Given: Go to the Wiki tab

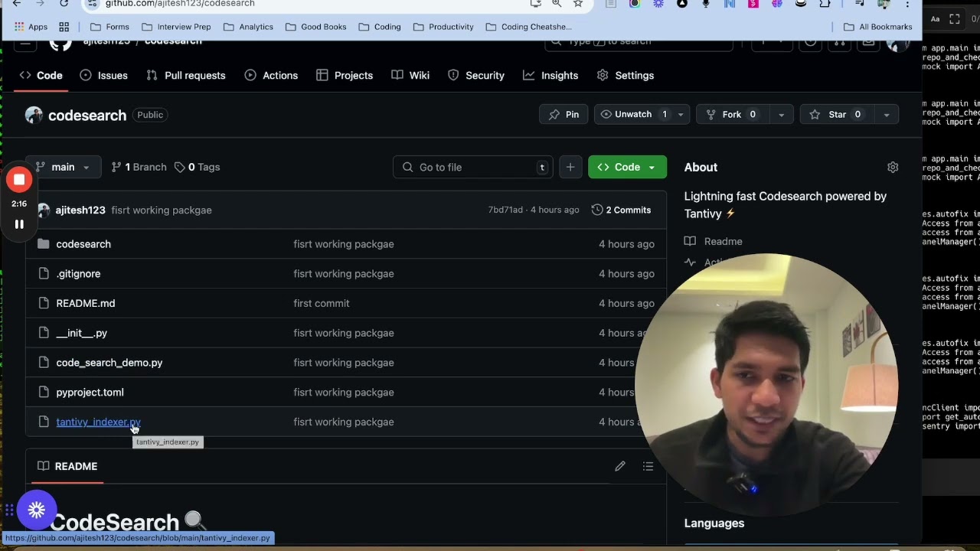Looking at the screenshot, I should (410, 75).
